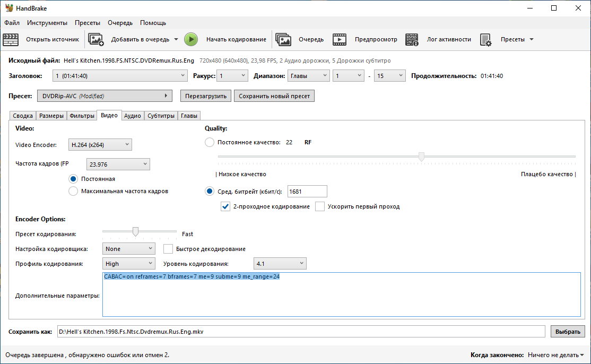This screenshot has width=591, height=364.
Task: Expand the toolbar Пресеты dropdown arrow
Action: [x=532, y=39]
